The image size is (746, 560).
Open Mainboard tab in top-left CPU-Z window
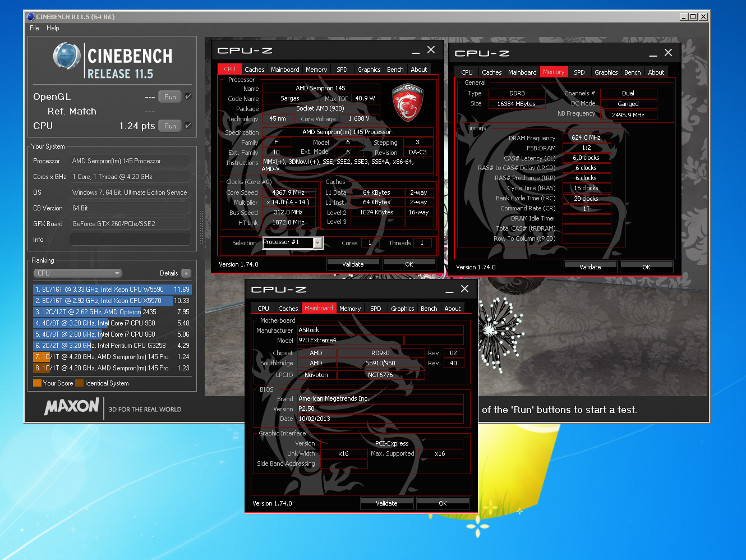[x=285, y=70]
